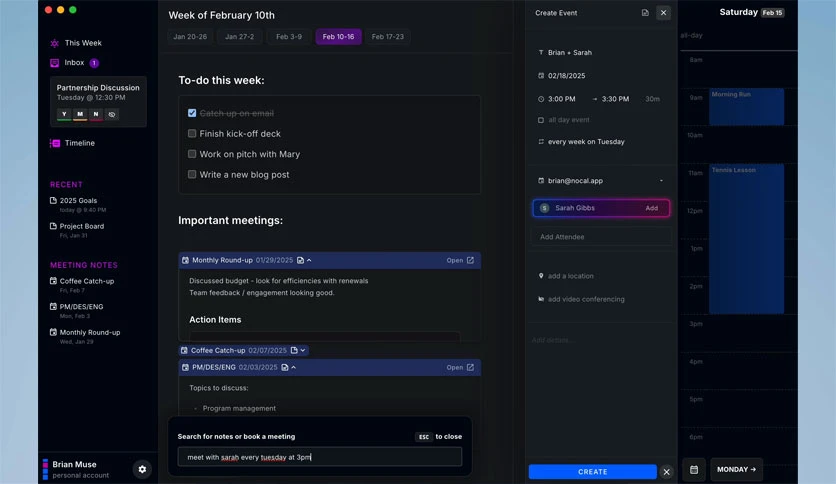Enable the all day event checkbox

point(541,120)
